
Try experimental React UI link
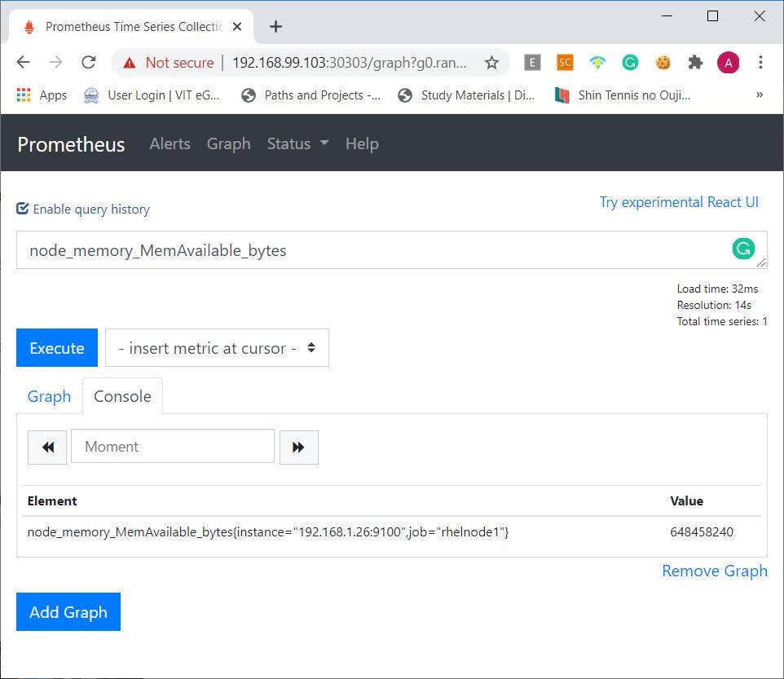tap(679, 202)
